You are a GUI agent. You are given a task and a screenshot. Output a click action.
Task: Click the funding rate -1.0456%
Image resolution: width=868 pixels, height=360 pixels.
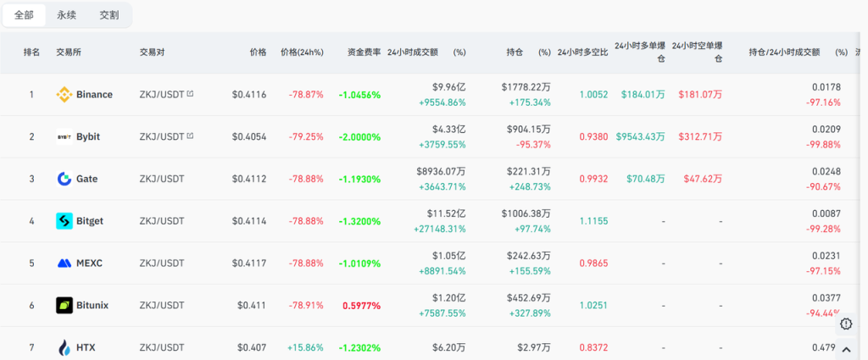(x=359, y=95)
